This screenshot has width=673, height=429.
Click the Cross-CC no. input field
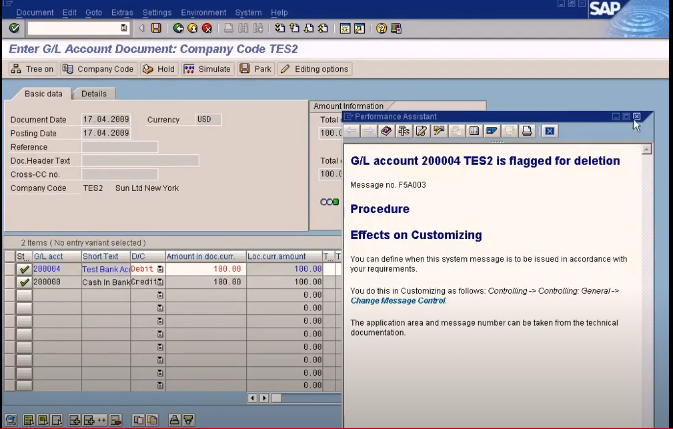tap(120, 174)
